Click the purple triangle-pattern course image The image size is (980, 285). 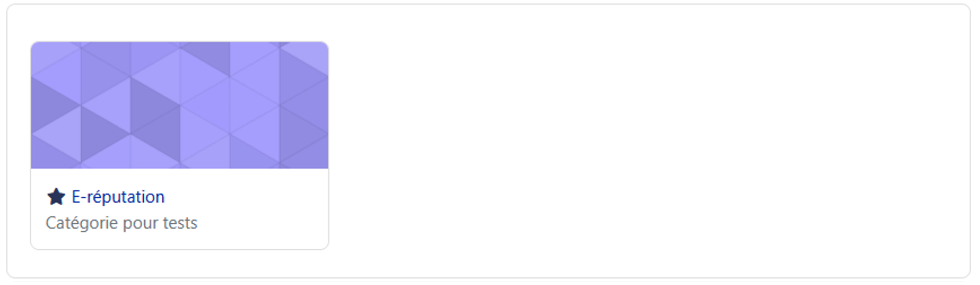click(179, 105)
